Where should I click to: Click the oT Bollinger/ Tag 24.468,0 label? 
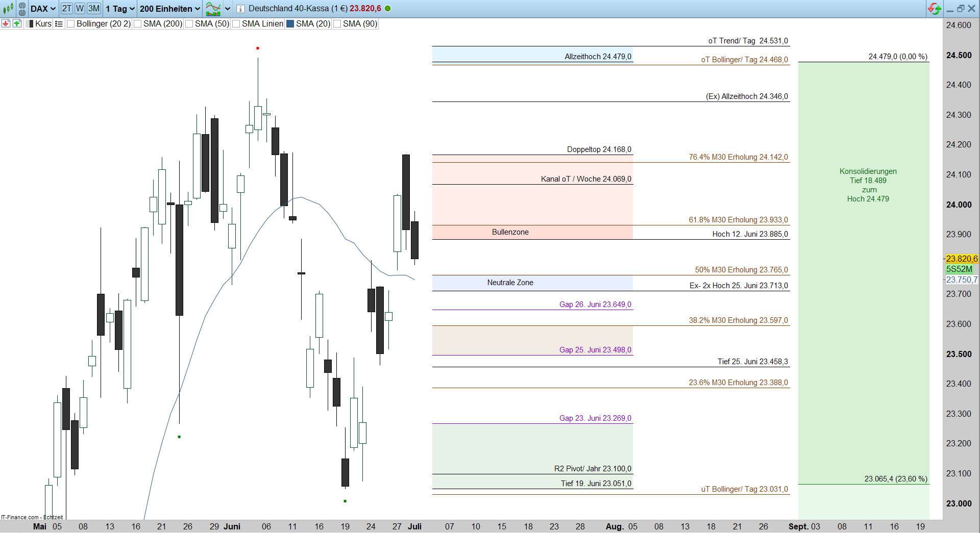pyautogui.click(x=744, y=60)
